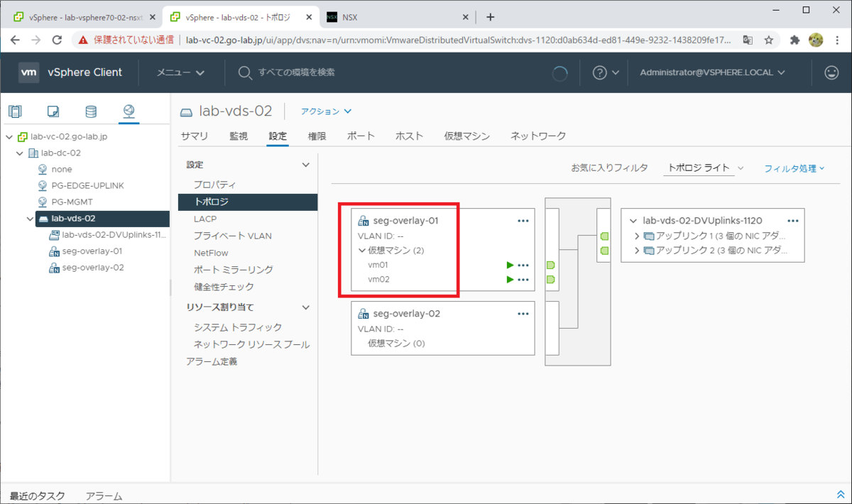Click the green port icon of vm01
852x504 pixels.
tap(550, 265)
